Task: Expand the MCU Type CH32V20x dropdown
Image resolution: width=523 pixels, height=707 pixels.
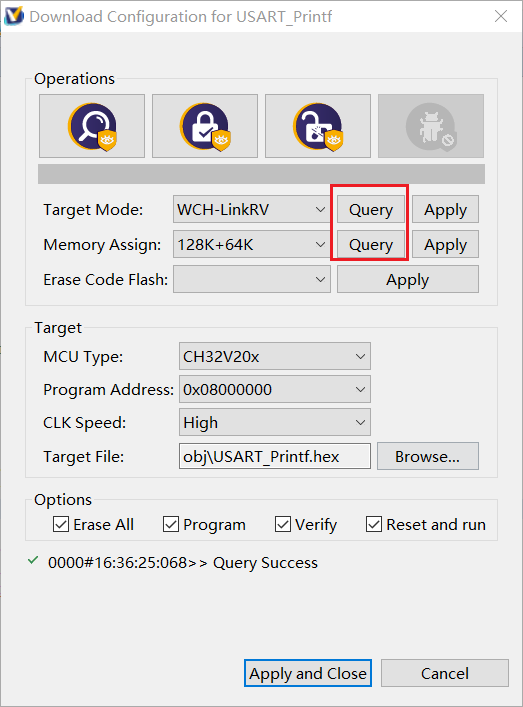Action: click(x=275, y=356)
